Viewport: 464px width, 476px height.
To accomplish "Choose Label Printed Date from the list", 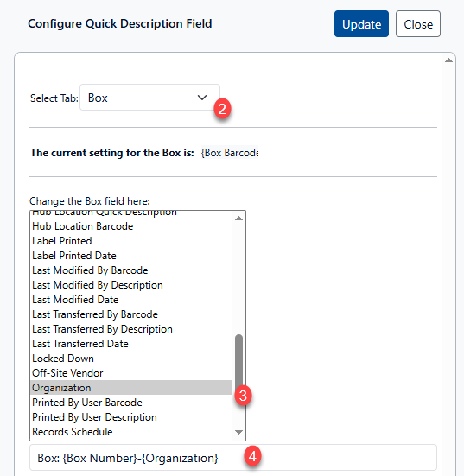I will coord(131,256).
